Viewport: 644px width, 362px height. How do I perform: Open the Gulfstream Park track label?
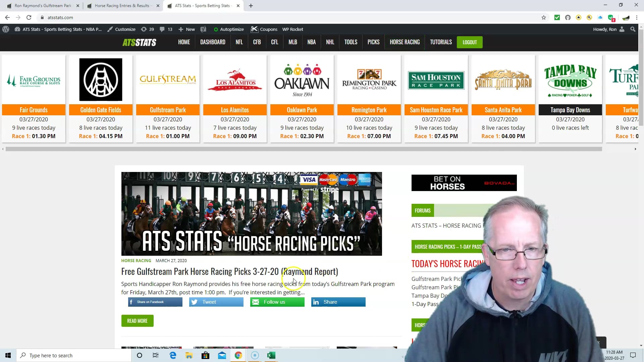coord(168,110)
